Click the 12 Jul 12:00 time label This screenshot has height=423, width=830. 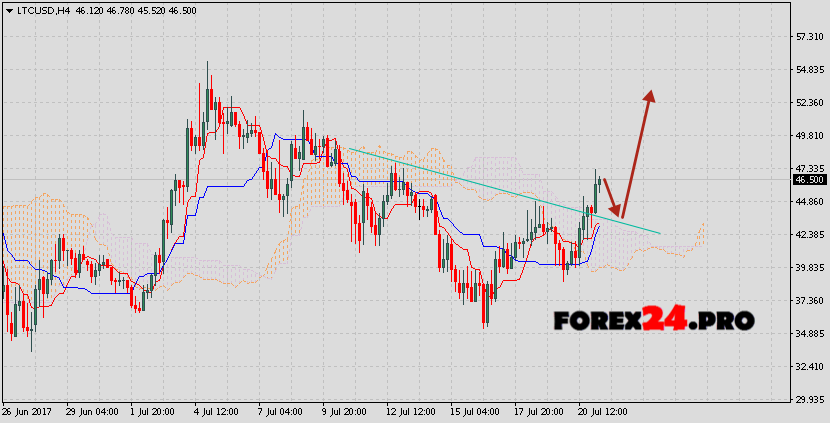tap(409, 411)
